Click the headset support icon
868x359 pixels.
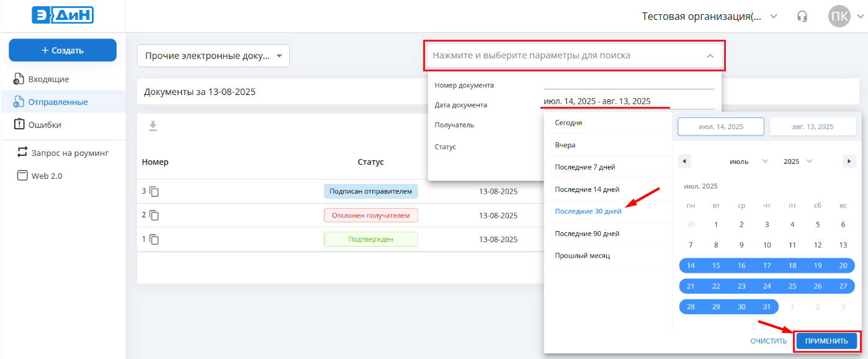coord(802,17)
